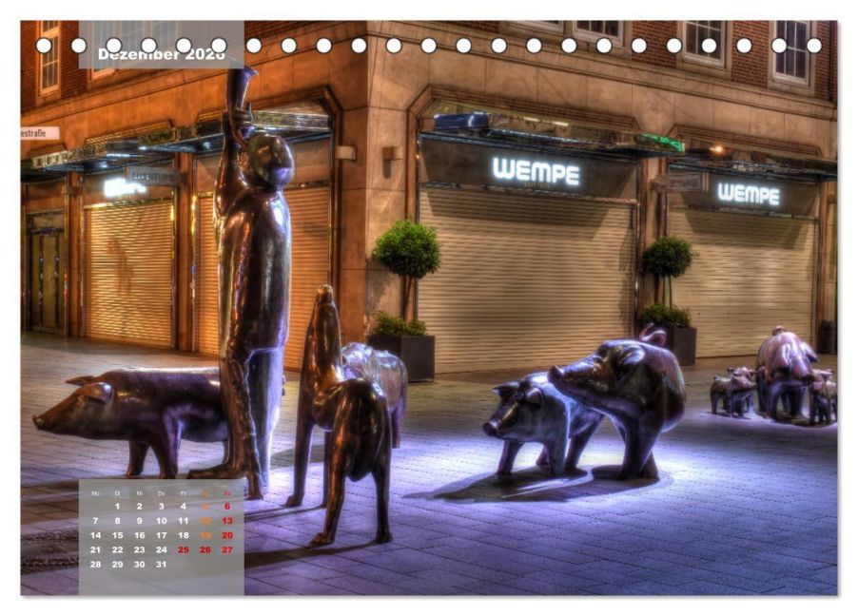Choose day 10 in the calendar grid

(x=161, y=521)
